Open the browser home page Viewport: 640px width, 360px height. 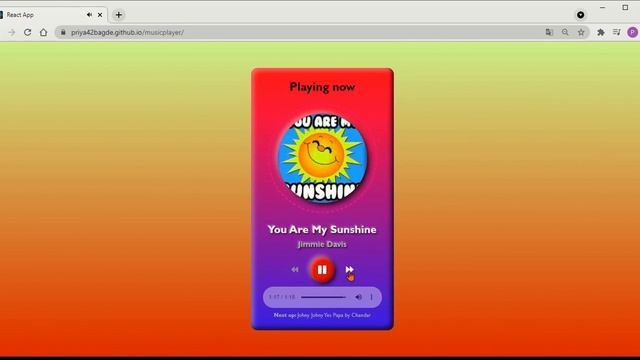click(x=43, y=32)
